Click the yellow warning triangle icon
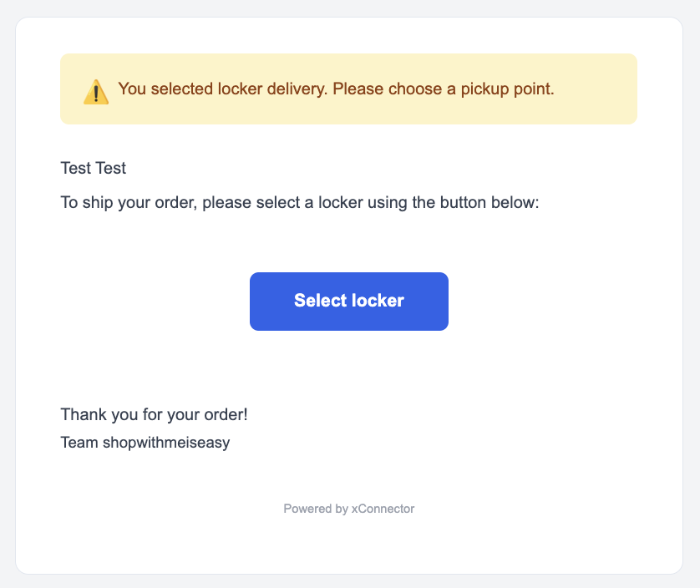700x588 pixels. pyautogui.click(x=96, y=92)
